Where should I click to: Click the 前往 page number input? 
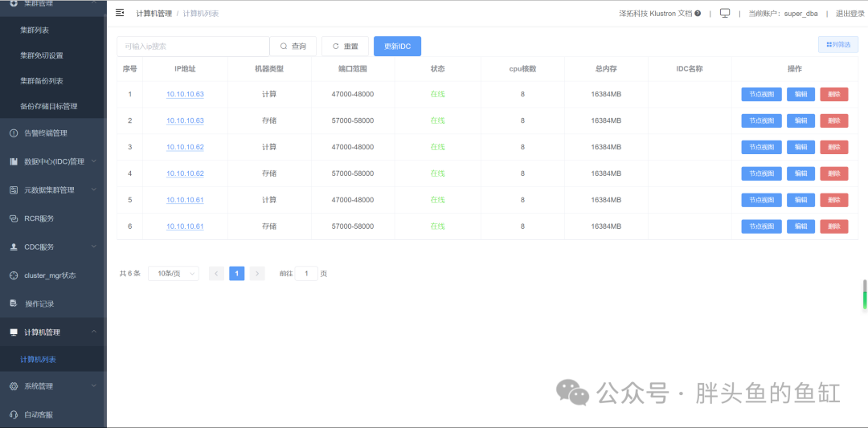coord(306,273)
